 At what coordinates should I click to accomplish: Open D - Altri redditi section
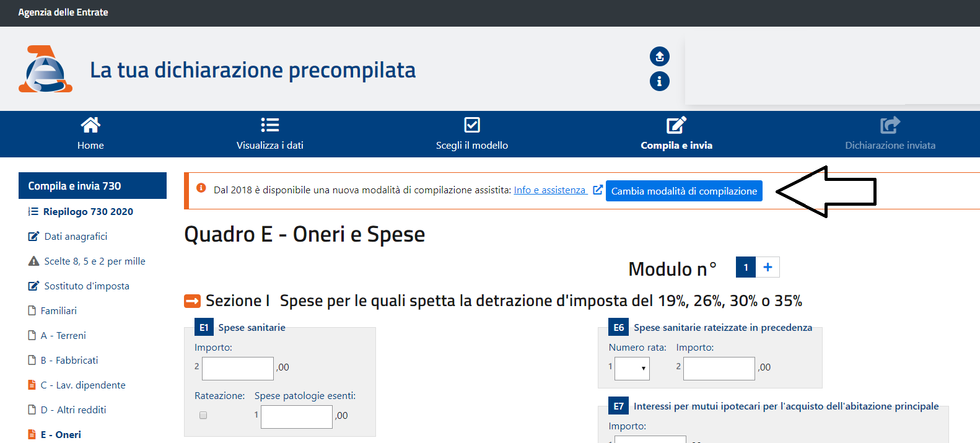pos(73,410)
